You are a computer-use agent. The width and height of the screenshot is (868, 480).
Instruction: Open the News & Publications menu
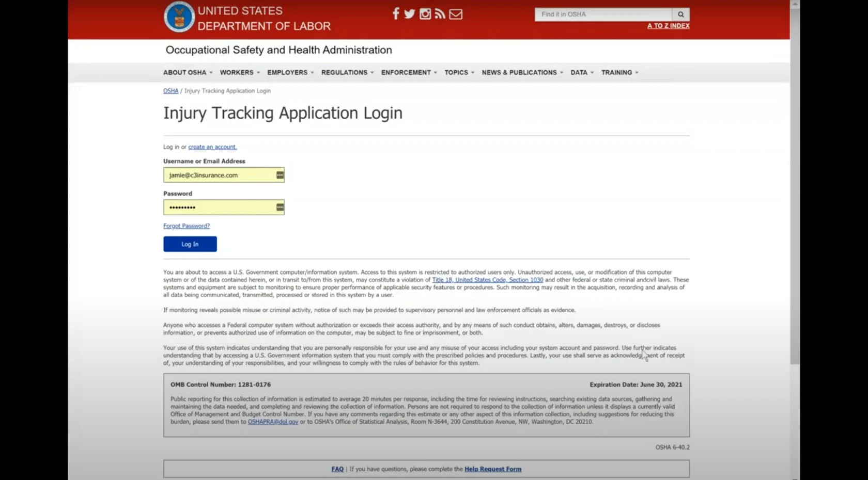(522, 73)
